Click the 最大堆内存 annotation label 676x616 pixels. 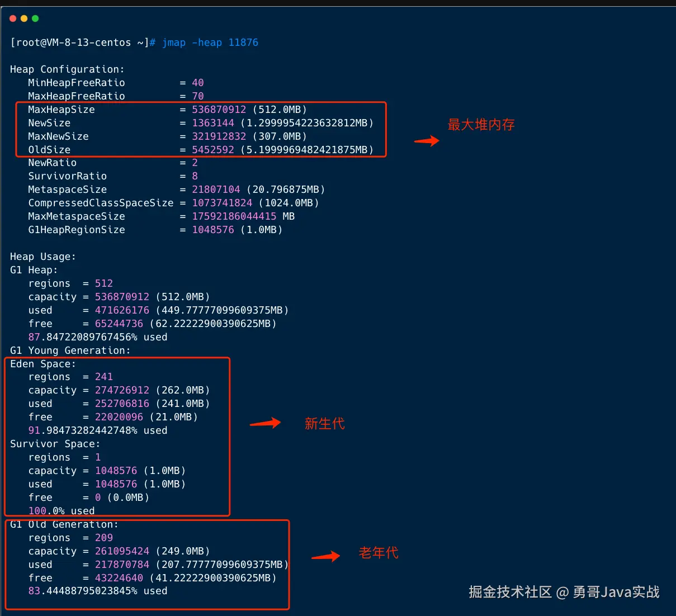pyautogui.click(x=481, y=125)
